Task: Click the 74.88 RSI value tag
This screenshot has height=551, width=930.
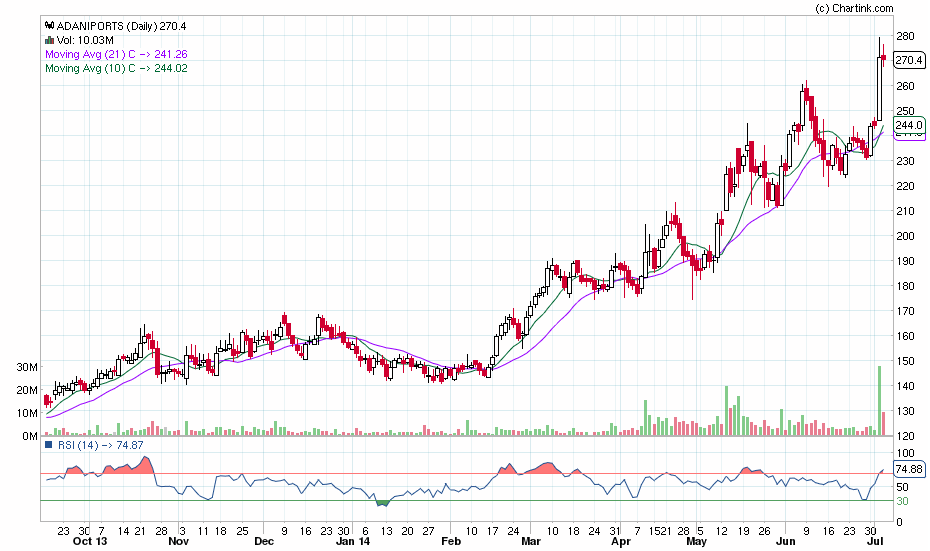Action: pos(909,469)
